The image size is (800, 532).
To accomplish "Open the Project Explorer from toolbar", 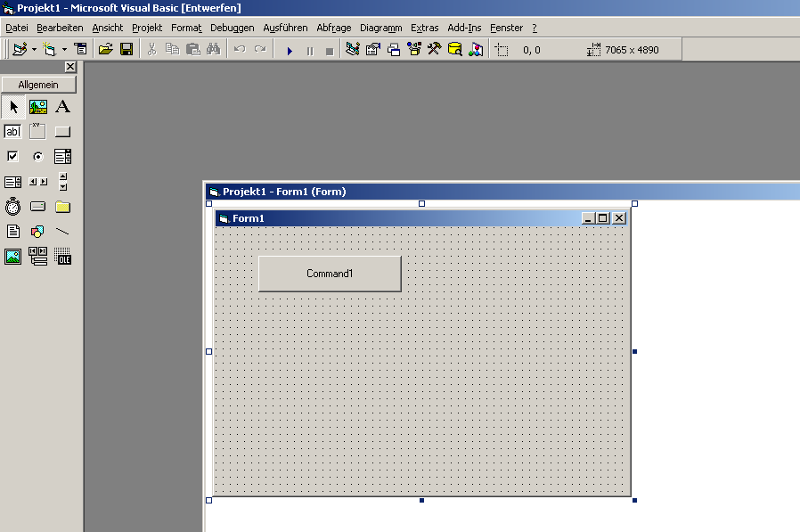I will (353, 50).
